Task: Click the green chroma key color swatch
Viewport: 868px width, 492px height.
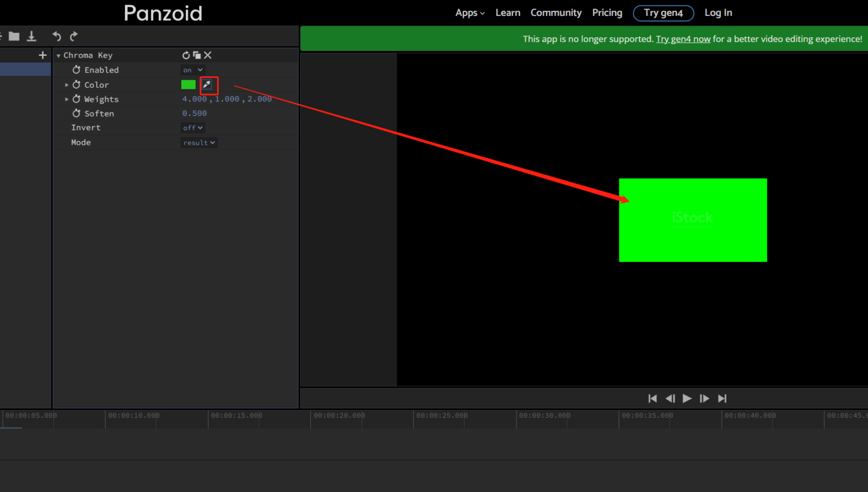Action: [x=188, y=84]
